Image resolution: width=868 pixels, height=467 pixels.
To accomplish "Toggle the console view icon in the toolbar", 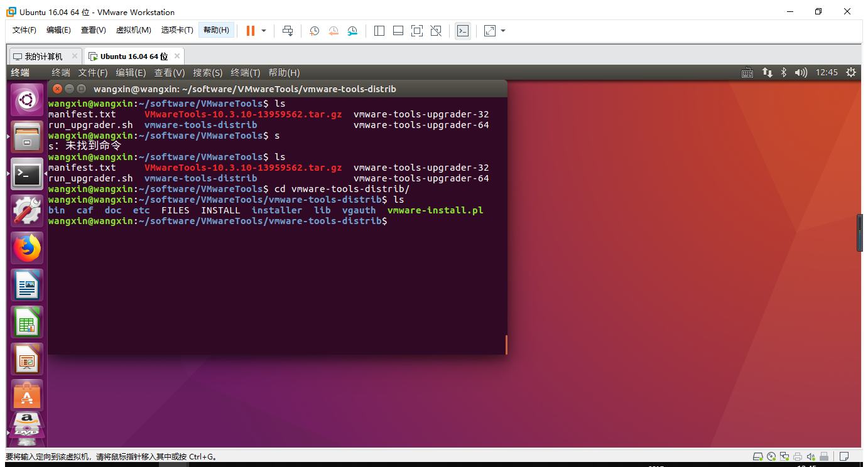I will pos(463,31).
